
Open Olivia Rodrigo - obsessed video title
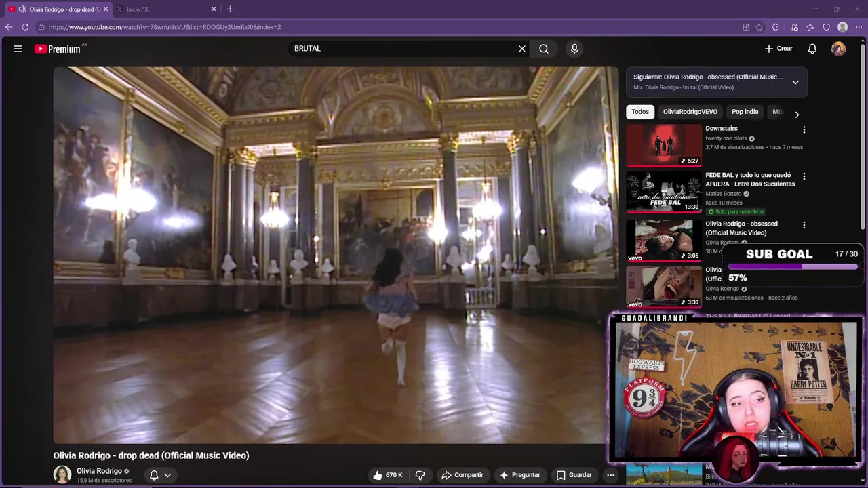pos(741,228)
